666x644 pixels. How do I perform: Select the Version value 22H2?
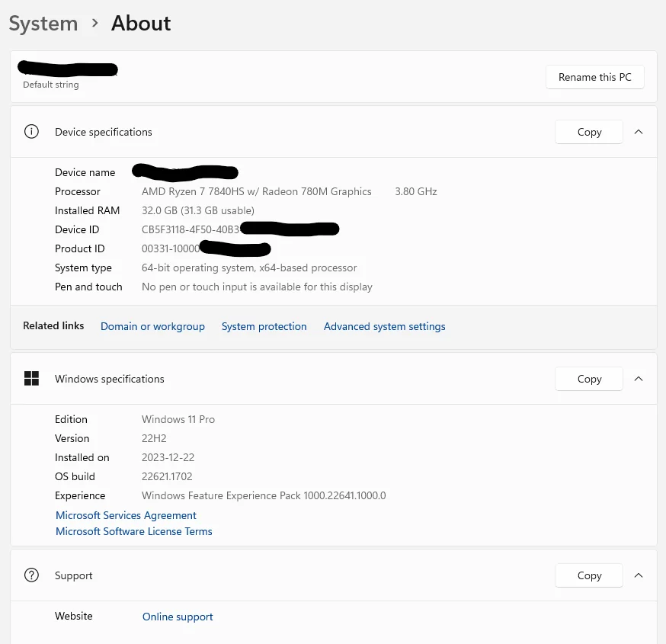tap(154, 438)
